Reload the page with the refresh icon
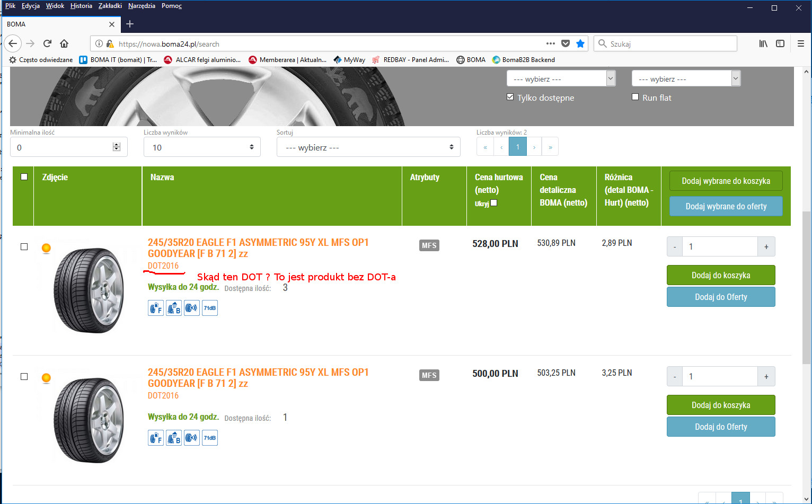The image size is (812, 504). point(47,44)
